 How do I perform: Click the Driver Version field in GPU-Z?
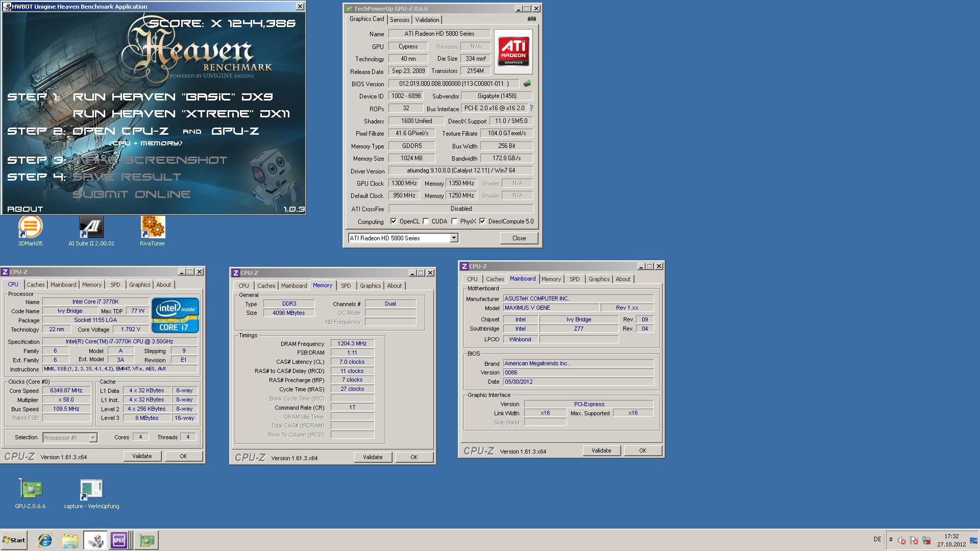point(461,170)
